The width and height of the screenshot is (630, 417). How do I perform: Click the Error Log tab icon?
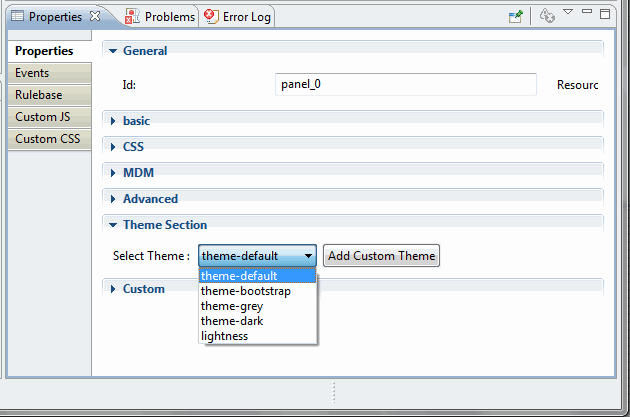[211, 16]
